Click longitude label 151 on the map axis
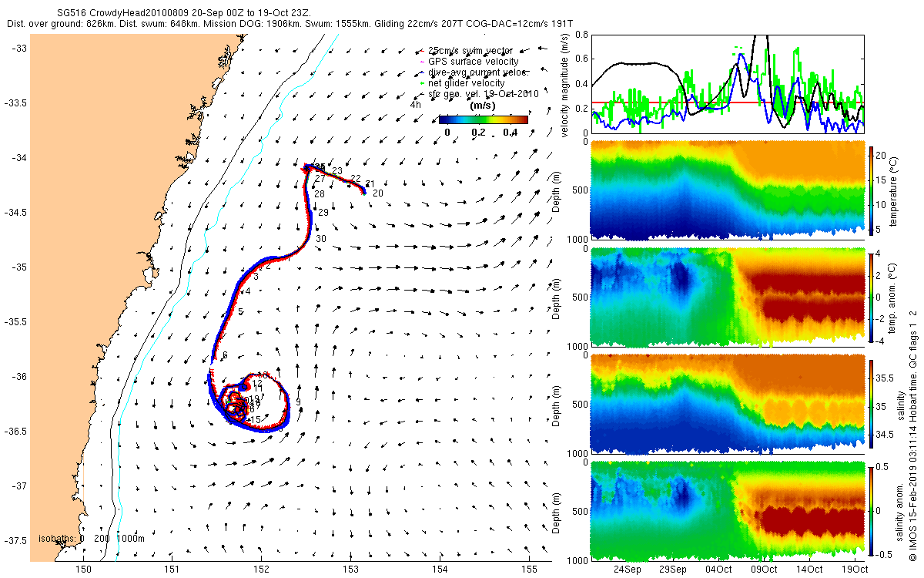924x578 pixels. click(x=172, y=570)
